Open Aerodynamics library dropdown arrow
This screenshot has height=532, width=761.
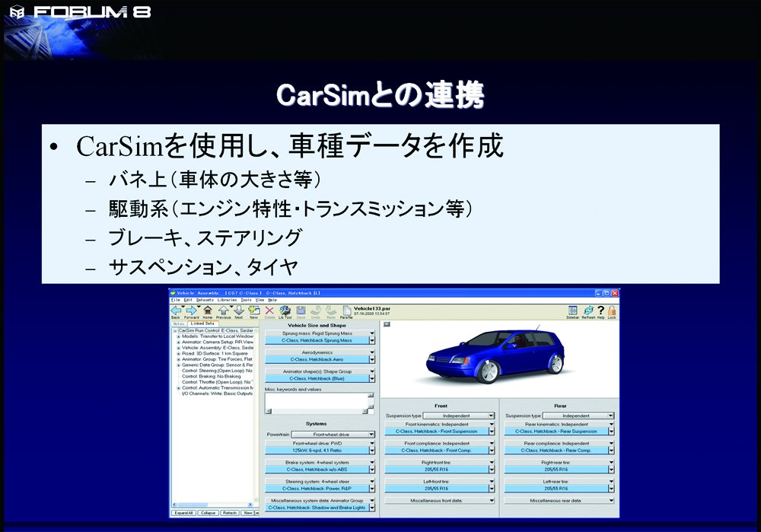click(x=372, y=352)
